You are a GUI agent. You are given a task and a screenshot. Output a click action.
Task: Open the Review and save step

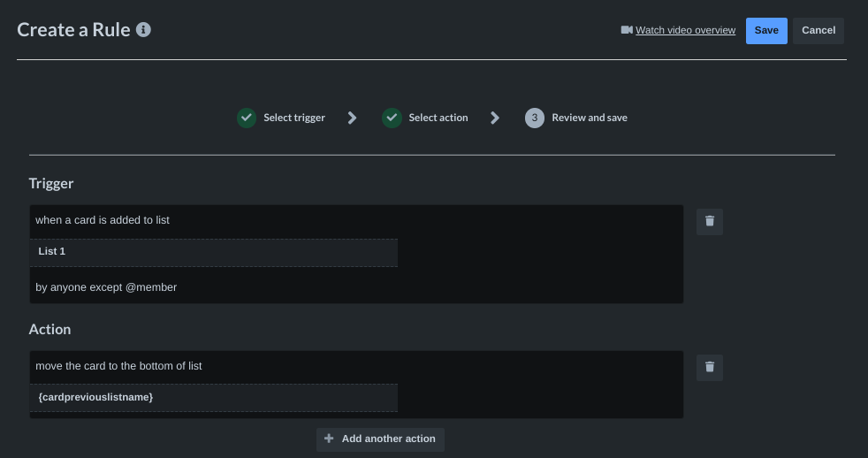(589, 118)
